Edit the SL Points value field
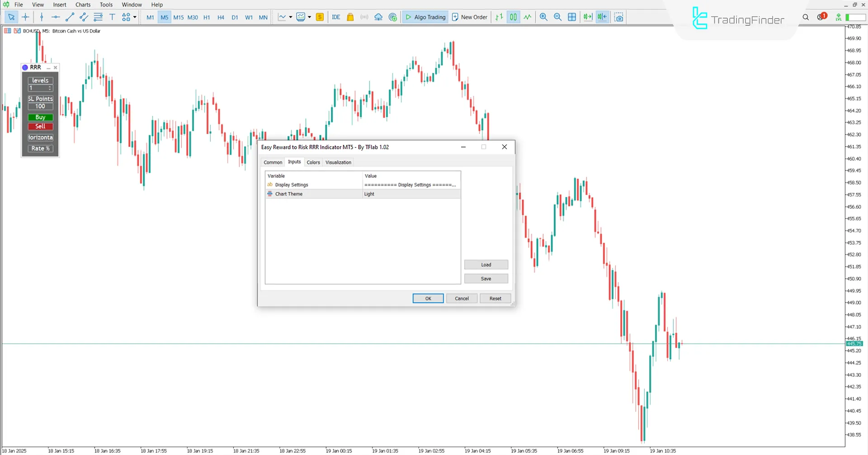 click(40, 106)
